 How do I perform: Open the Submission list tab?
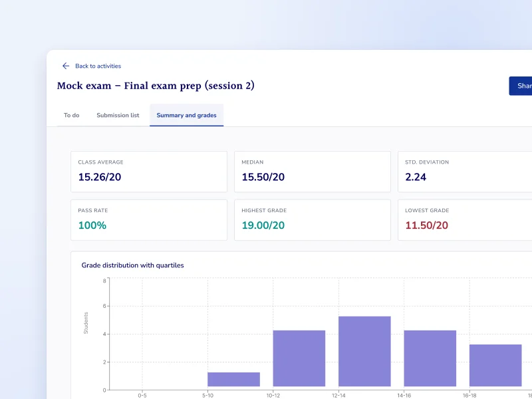coord(118,115)
